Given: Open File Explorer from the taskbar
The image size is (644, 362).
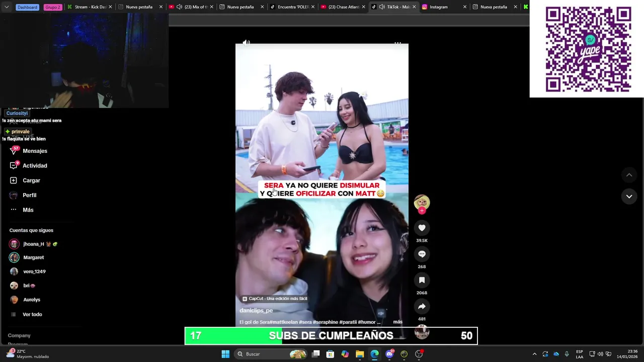Looking at the screenshot, I should [360, 354].
